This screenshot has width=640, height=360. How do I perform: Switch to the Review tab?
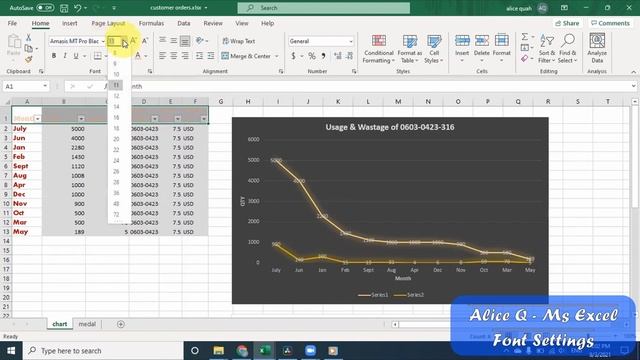point(213,23)
